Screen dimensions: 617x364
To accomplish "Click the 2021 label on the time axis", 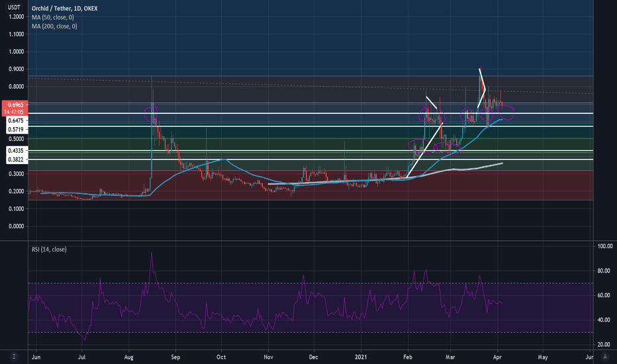I will click(x=361, y=357).
